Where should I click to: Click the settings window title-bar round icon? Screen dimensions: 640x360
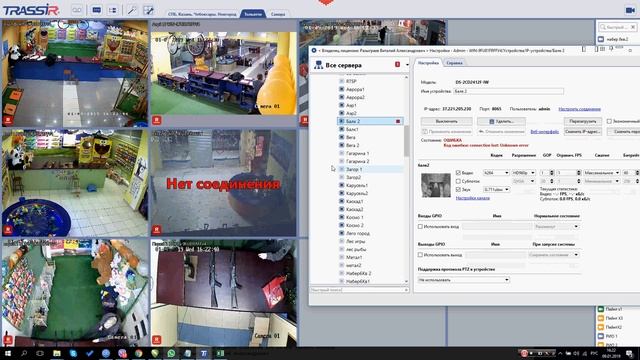click(313, 50)
